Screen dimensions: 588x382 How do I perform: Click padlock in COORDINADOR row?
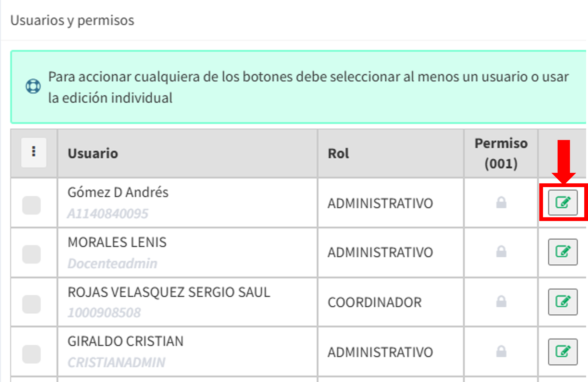coord(501,302)
